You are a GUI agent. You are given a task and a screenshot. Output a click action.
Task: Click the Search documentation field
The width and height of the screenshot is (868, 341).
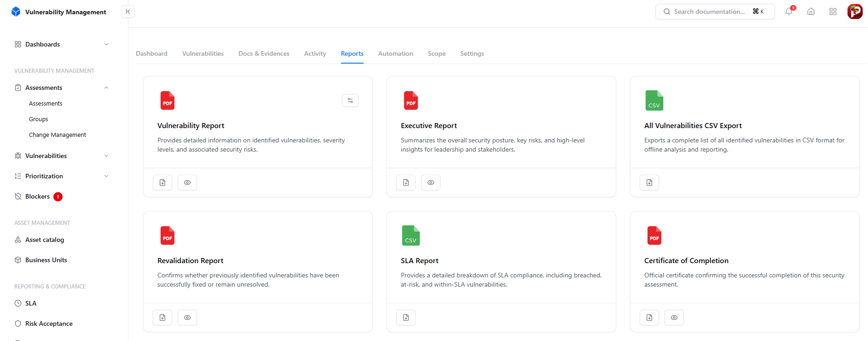click(715, 12)
